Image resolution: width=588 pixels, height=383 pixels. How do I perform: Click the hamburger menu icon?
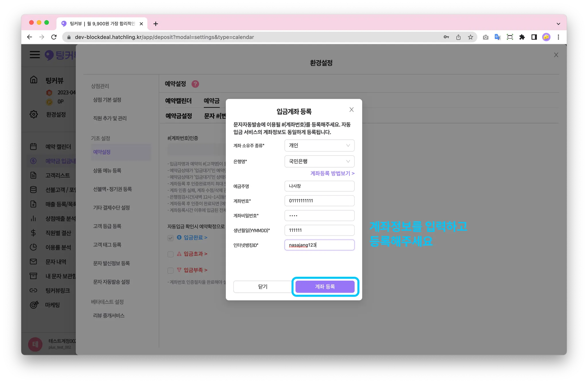[35, 55]
